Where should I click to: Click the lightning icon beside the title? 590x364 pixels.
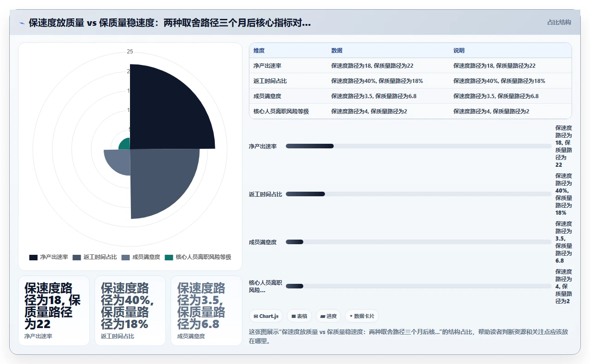point(22,23)
